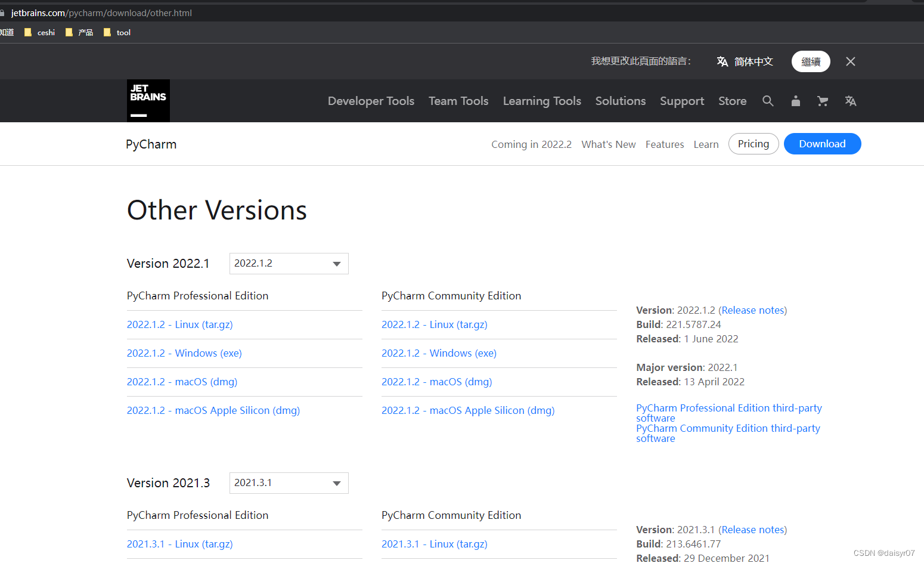
Task: Click the ceshi bookmark folder
Action: tap(40, 32)
